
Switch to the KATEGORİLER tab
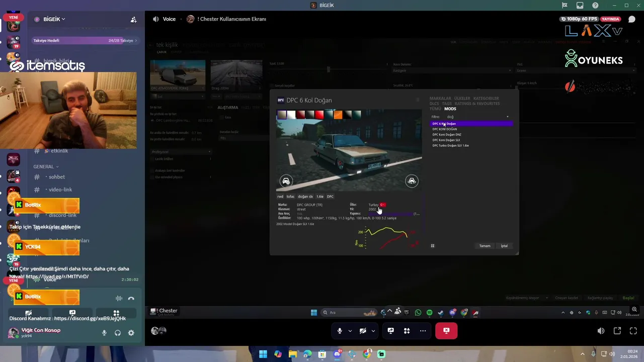tap(486, 99)
